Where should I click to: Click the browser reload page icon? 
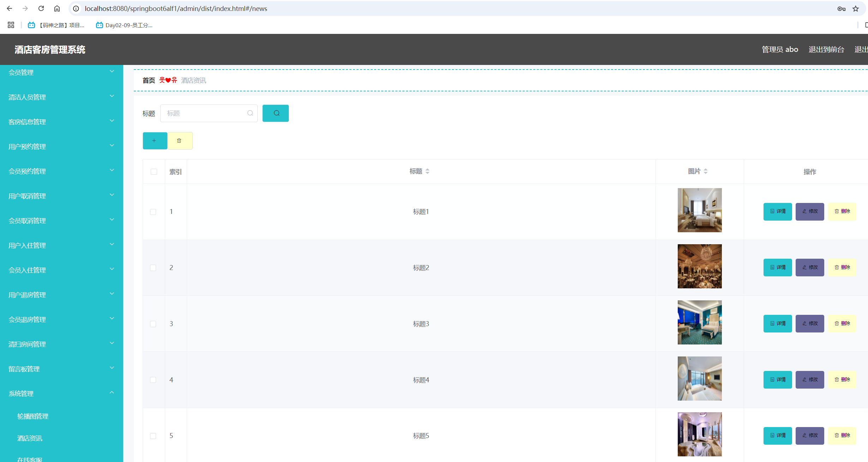tap(41, 8)
